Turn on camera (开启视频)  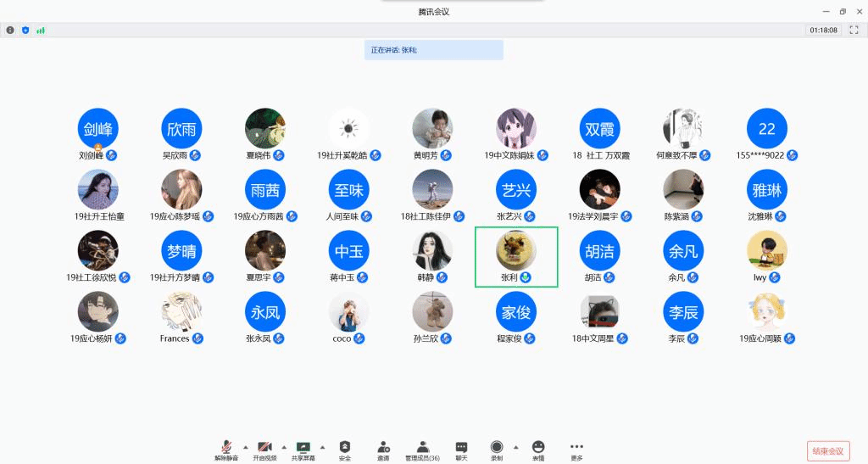(264, 449)
